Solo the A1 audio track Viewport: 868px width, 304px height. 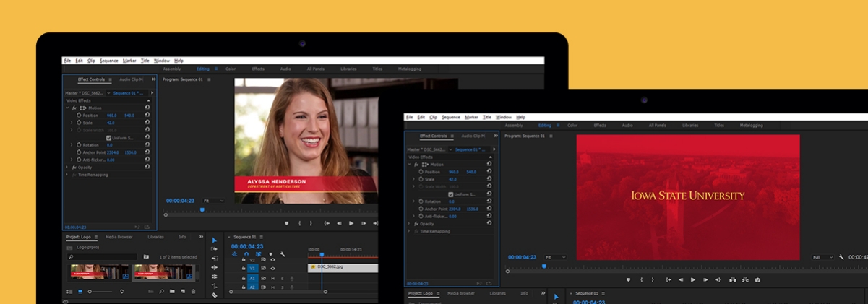[282, 279]
